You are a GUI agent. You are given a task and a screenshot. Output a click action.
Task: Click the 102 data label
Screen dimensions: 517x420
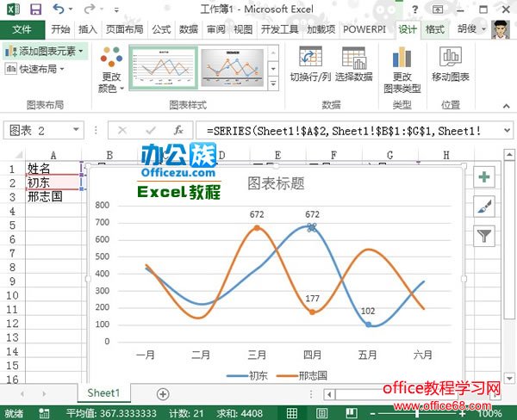click(x=368, y=311)
